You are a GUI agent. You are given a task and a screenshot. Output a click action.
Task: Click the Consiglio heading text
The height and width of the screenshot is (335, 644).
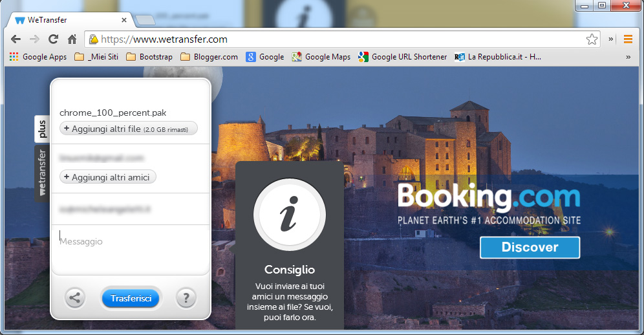coord(290,270)
